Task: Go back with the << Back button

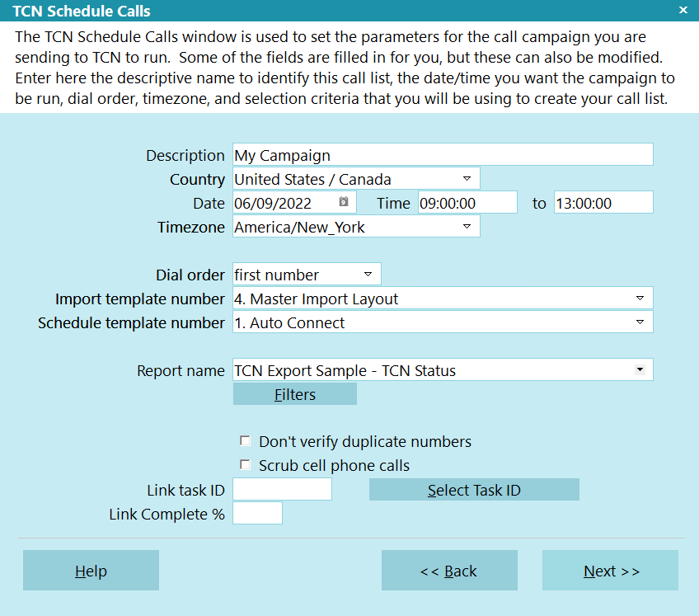Action: (449, 570)
